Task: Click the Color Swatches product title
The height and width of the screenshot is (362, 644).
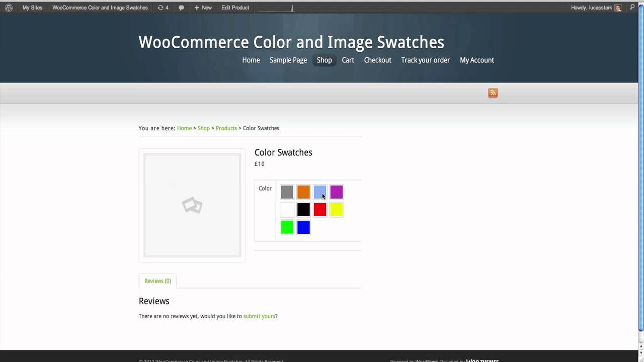Action: point(283,152)
